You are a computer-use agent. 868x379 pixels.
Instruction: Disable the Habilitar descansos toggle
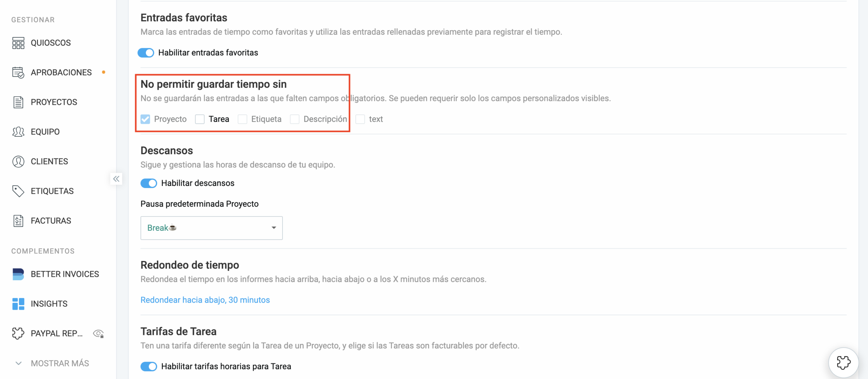pyautogui.click(x=149, y=183)
